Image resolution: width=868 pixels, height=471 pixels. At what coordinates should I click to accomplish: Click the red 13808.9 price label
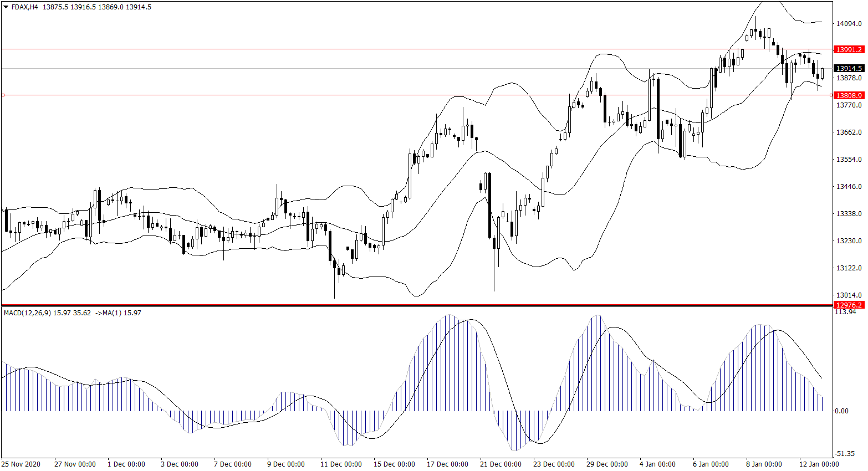point(849,95)
